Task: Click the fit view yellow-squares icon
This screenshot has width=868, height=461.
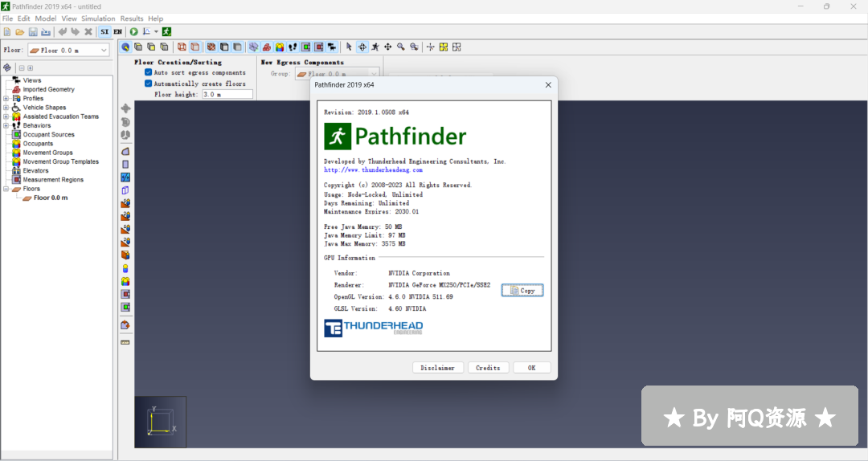Action: point(444,47)
